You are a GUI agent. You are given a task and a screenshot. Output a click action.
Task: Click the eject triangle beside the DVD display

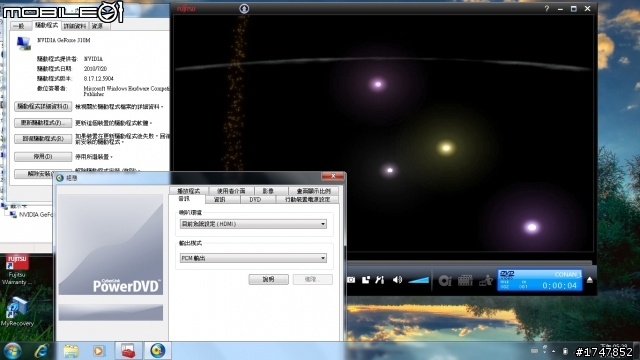[x=589, y=280]
